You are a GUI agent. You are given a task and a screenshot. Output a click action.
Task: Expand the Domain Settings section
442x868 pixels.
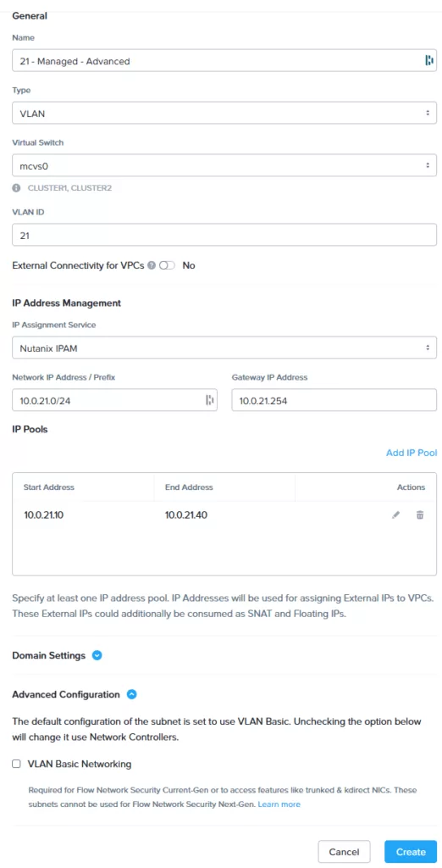(x=97, y=655)
